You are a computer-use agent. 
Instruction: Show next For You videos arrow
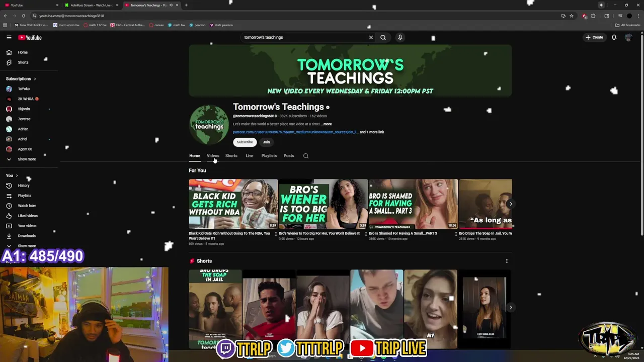[510, 204]
